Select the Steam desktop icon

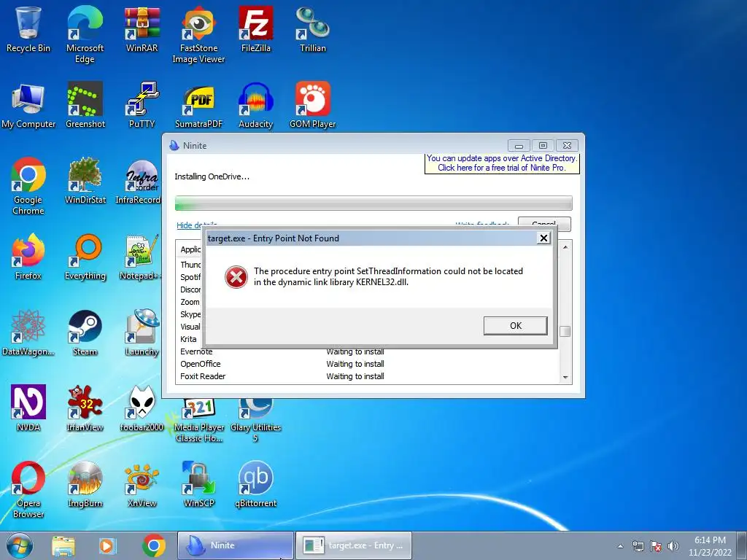pyautogui.click(x=85, y=332)
